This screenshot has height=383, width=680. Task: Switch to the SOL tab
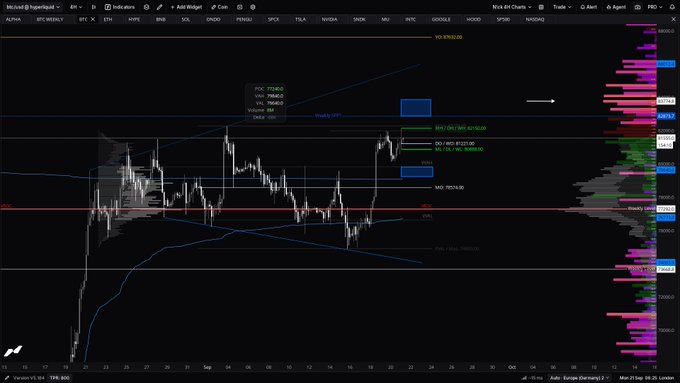(x=186, y=20)
